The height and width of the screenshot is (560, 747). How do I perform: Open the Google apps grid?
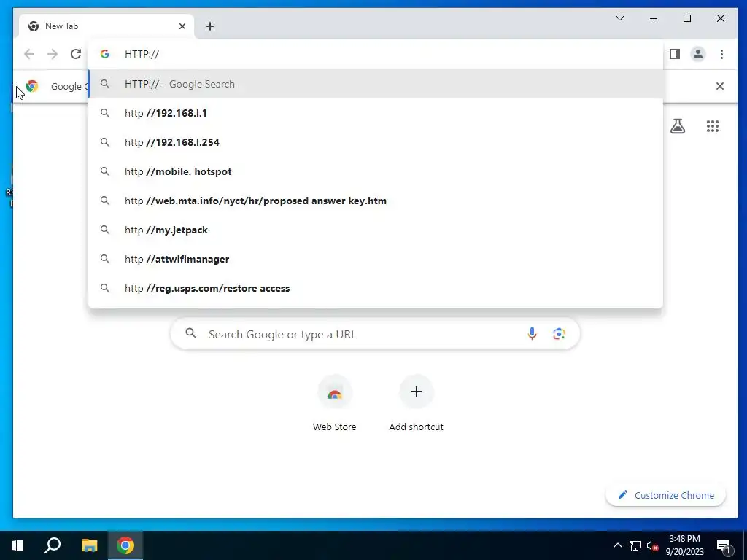pyautogui.click(x=713, y=126)
